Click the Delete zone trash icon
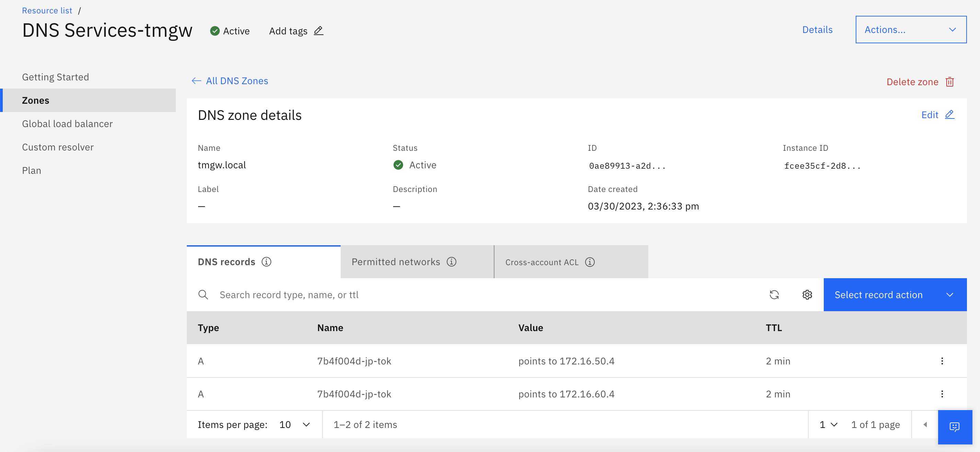Viewport: 980px width, 452px height. pos(949,82)
